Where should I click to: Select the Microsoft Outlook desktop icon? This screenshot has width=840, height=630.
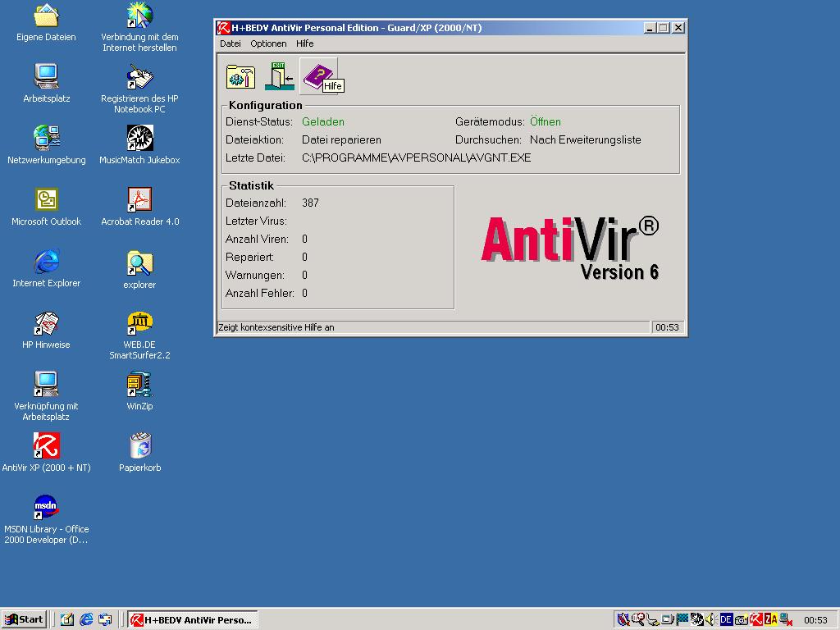point(47,207)
